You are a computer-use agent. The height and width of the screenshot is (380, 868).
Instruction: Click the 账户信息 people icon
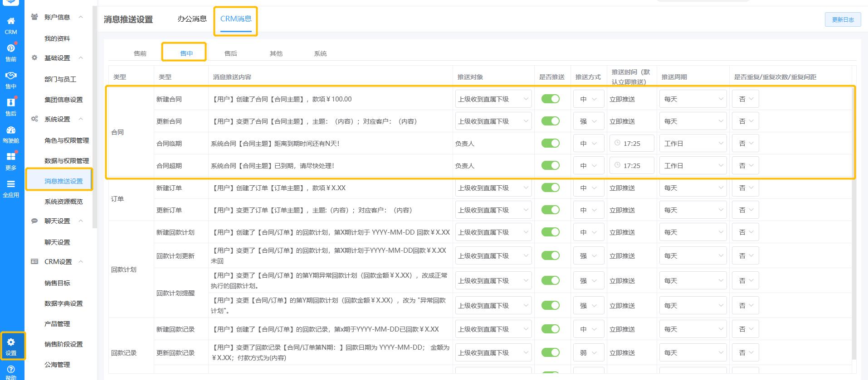tap(34, 17)
